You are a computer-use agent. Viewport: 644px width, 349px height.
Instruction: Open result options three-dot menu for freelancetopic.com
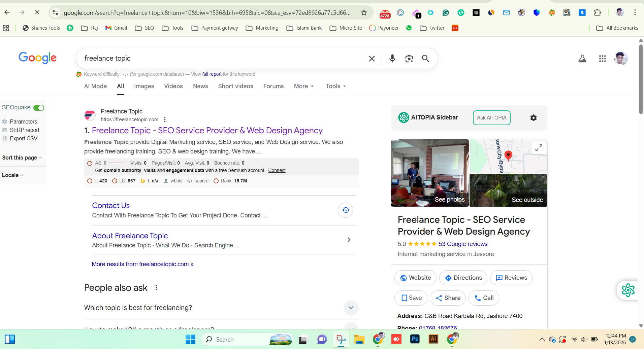click(165, 119)
